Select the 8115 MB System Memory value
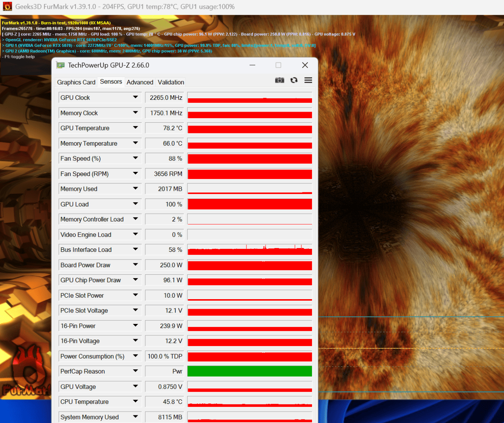504x423 pixels. pos(164,417)
